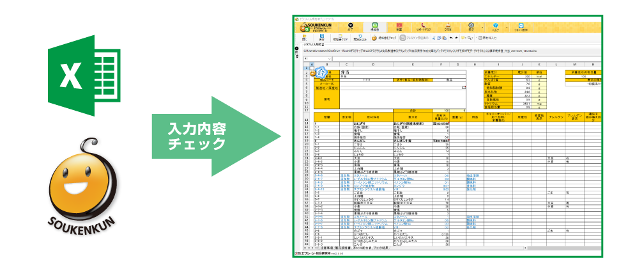Click the 原材料入力 toolbar button
Viewport: 644px width, 272px height.
click(x=488, y=38)
